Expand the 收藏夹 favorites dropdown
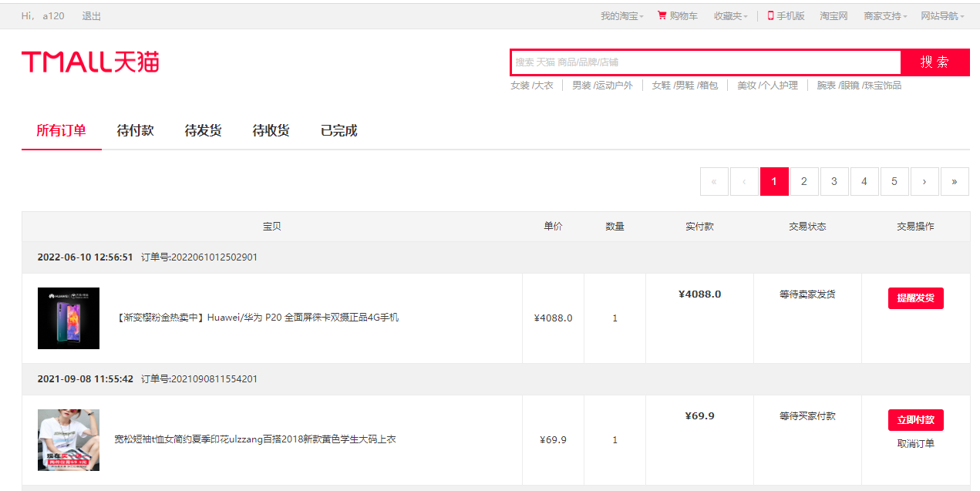This screenshot has width=980, height=491. point(731,15)
